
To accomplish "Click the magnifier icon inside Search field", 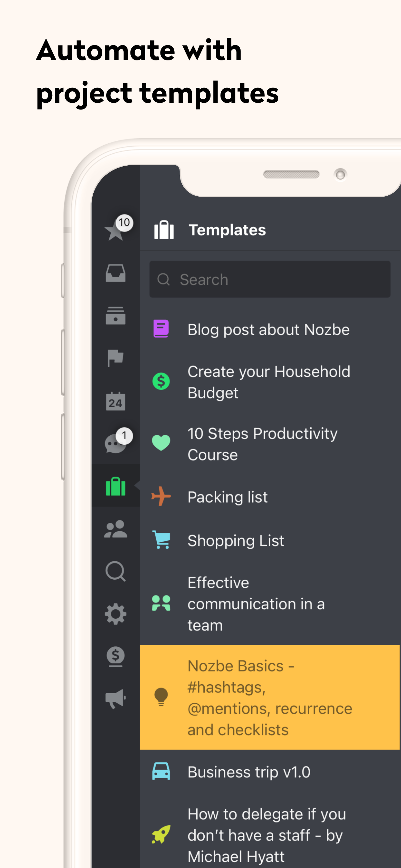I will pyautogui.click(x=164, y=279).
